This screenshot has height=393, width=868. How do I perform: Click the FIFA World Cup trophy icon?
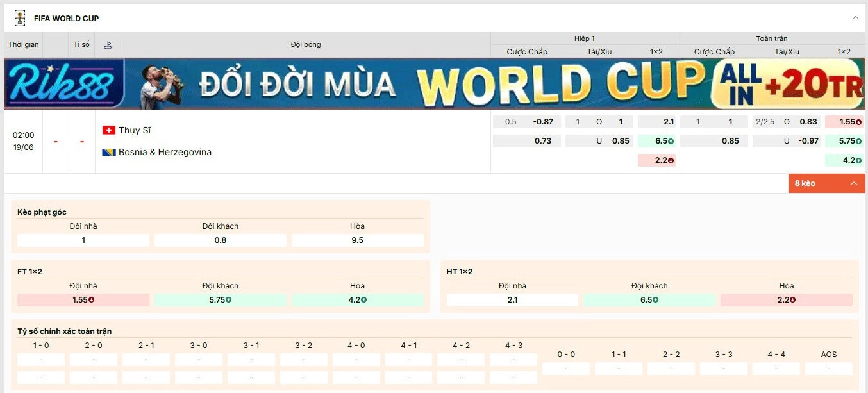[20, 18]
